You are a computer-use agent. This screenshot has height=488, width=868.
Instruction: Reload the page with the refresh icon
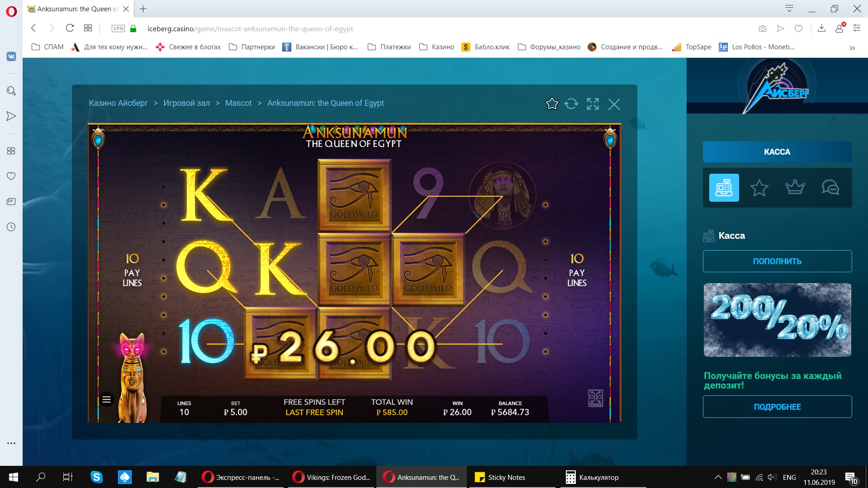pyautogui.click(x=70, y=28)
